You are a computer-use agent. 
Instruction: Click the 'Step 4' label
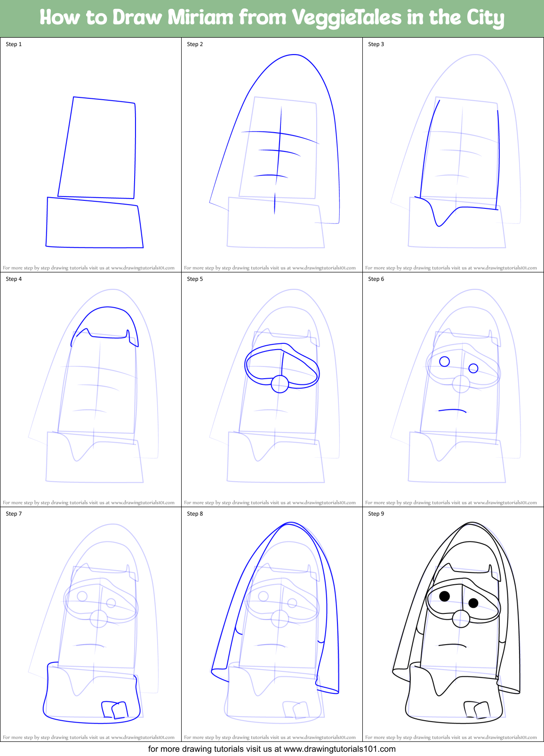coord(14,279)
